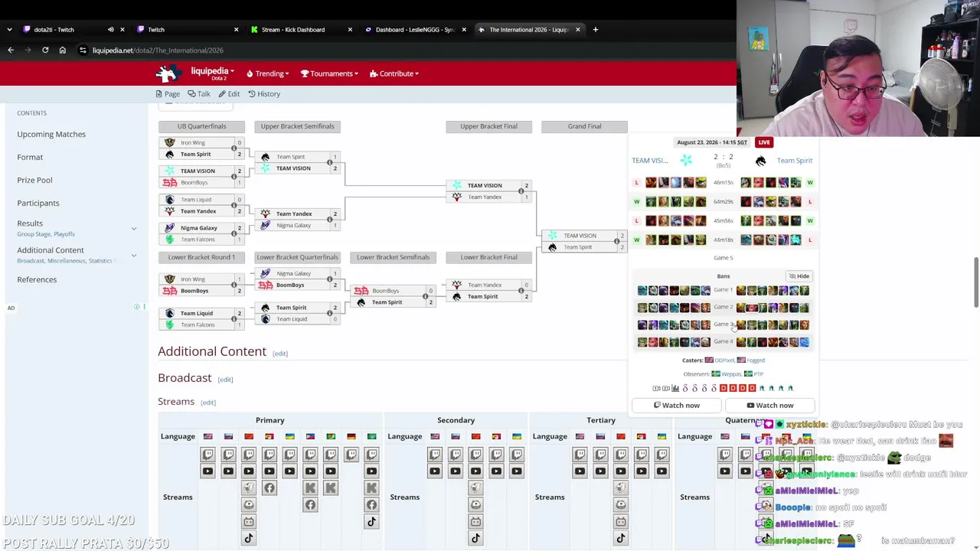980x551 pixels.
Task: Open match info icon for Upper Bracket Final
Action: pos(521,191)
